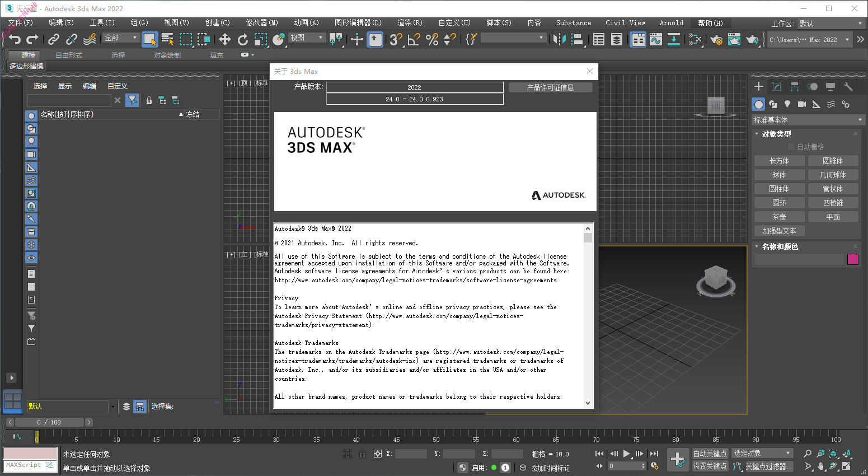Screen dimensions: 868x476
Task: Toggle Angle Snap in the toolbar
Action: tap(414, 39)
